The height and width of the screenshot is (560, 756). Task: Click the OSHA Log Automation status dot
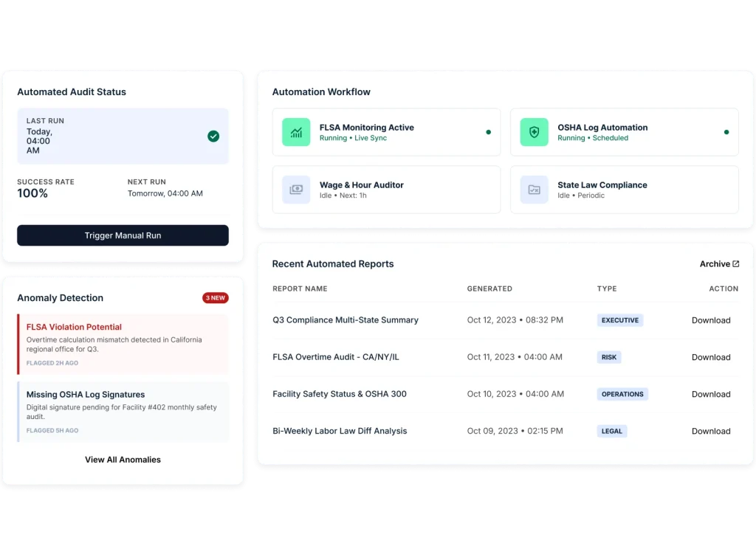point(726,132)
